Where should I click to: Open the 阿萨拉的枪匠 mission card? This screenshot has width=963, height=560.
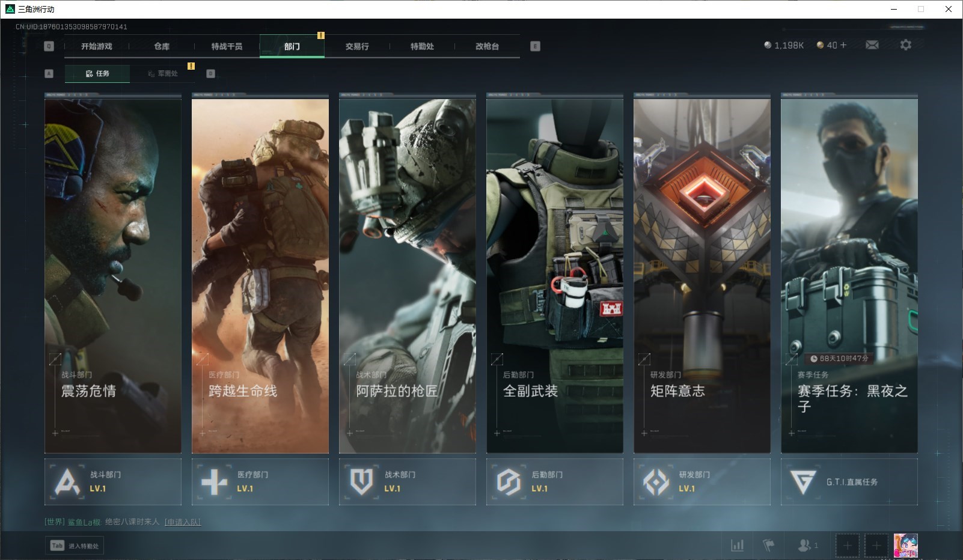[408, 275]
